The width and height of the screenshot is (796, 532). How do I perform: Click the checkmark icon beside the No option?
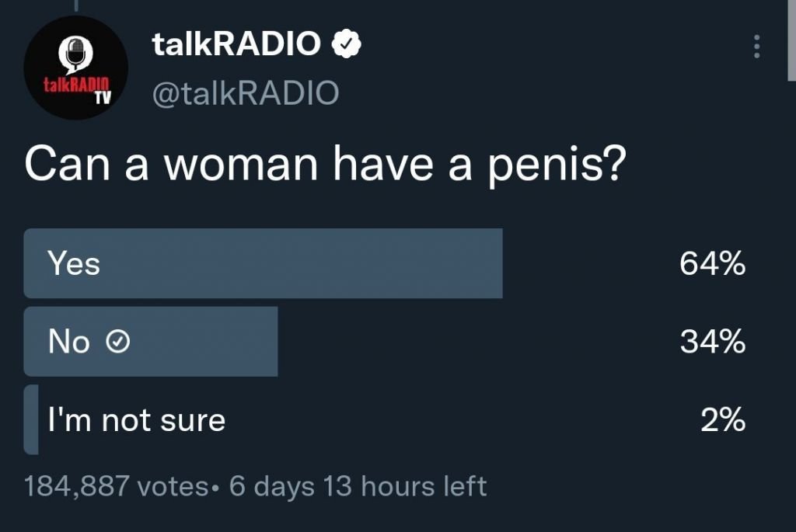point(118,341)
